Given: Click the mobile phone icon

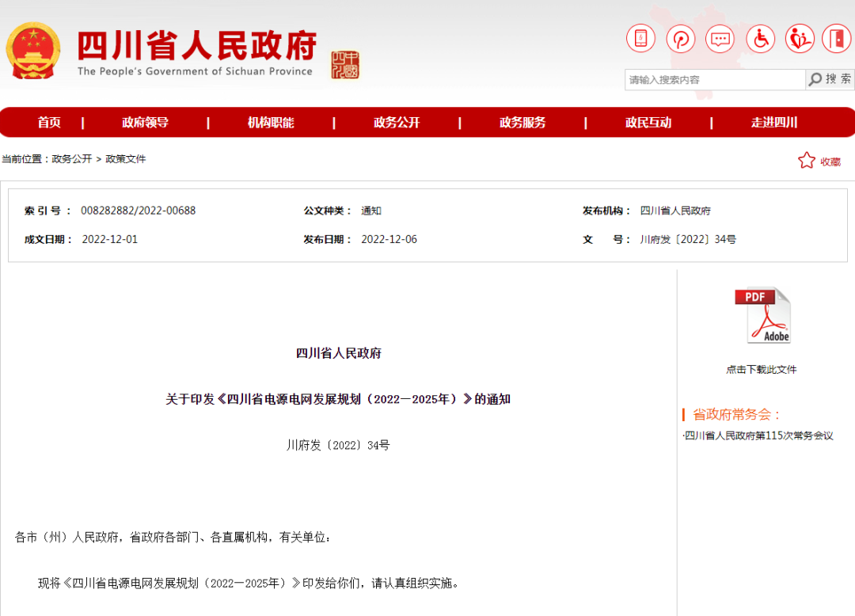Looking at the screenshot, I should coord(640,38).
